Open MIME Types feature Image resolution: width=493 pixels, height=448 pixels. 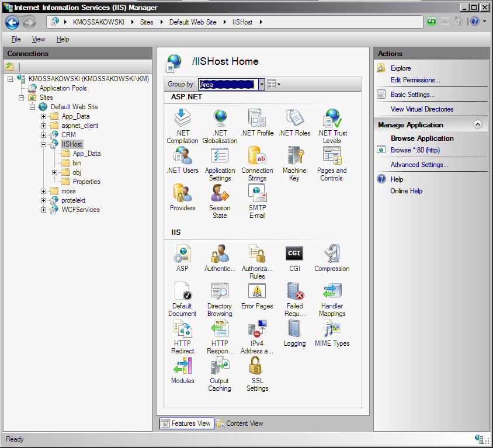pos(332,333)
